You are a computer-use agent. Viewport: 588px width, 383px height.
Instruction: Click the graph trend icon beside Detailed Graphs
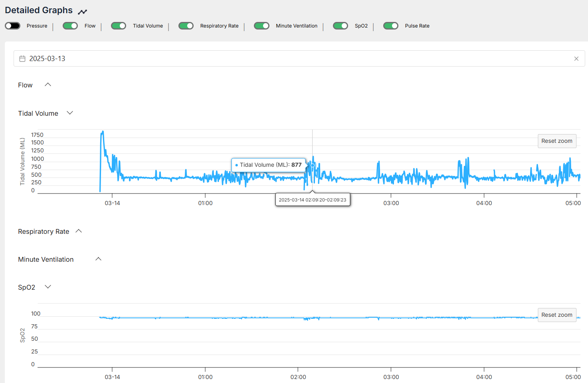click(82, 12)
